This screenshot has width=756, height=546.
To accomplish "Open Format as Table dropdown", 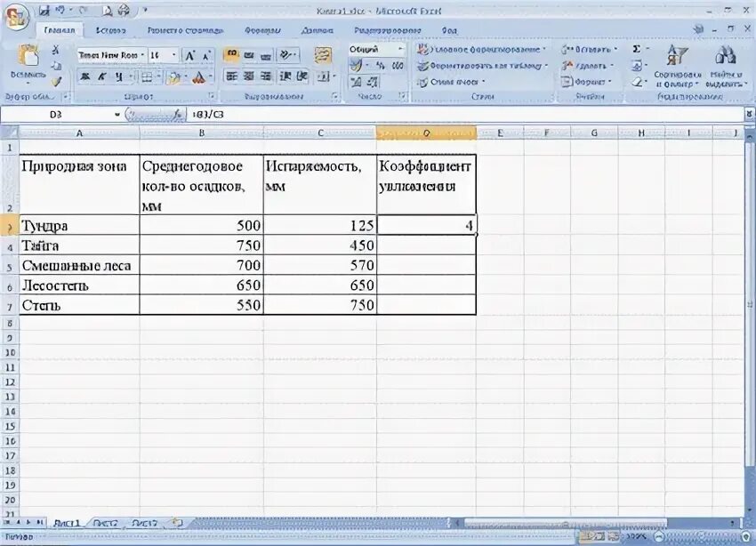I will click(482, 66).
